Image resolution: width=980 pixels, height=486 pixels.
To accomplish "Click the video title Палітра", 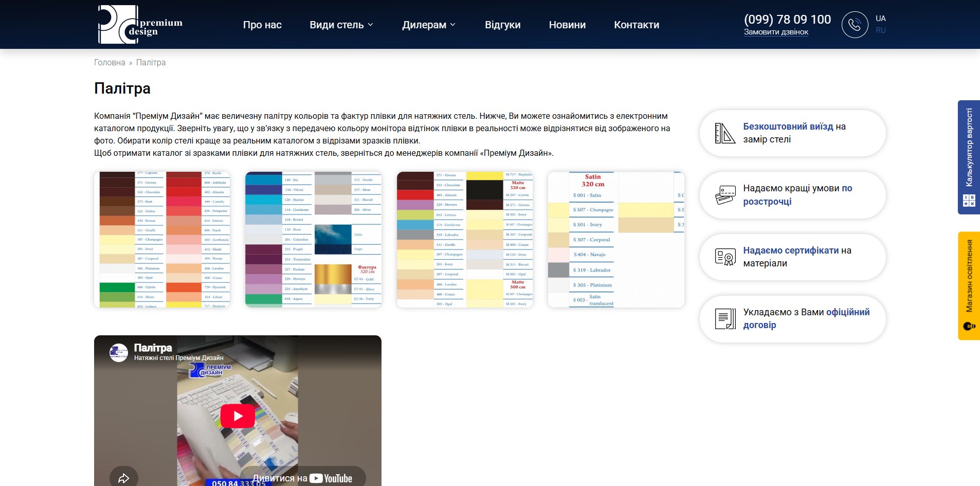I will coord(153,348).
